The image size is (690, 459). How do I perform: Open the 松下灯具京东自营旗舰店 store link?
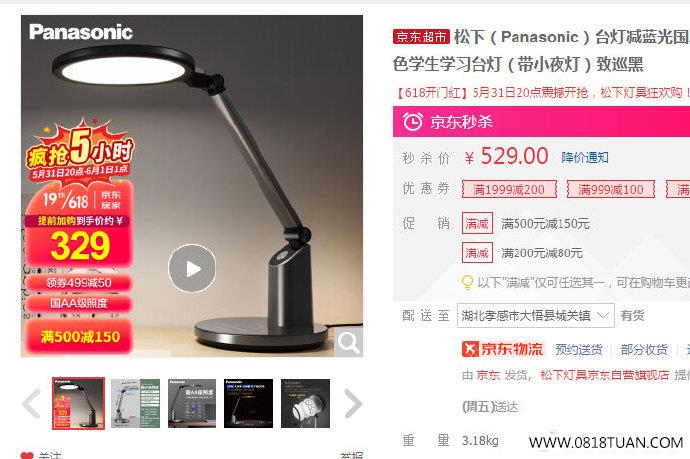[x=605, y=375]
